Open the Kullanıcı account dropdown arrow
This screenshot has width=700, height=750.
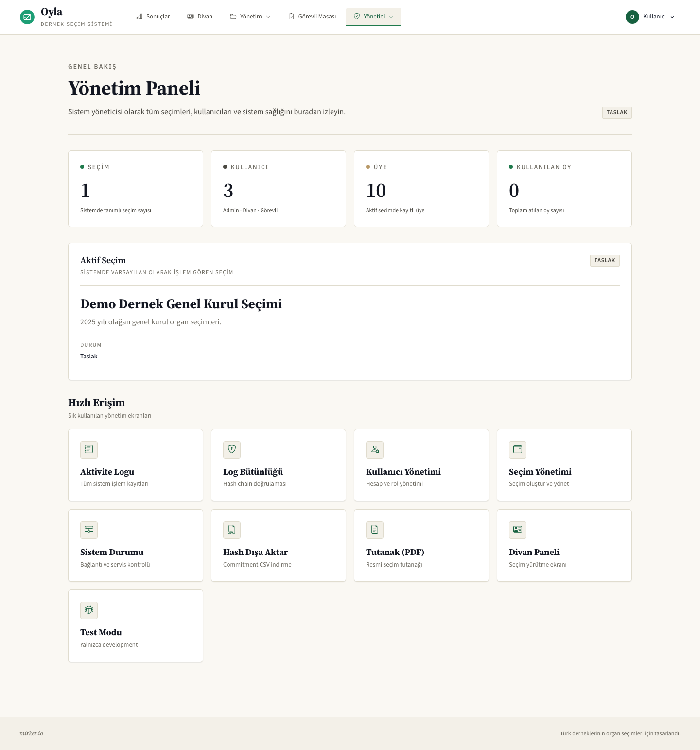click(672, 17)
